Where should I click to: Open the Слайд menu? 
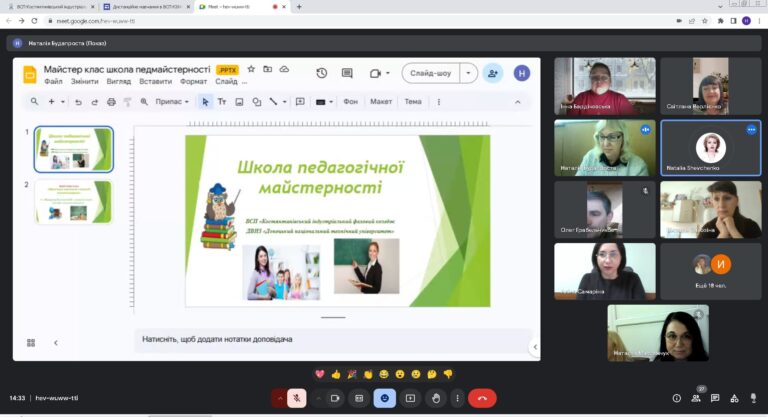pos(226,81)
